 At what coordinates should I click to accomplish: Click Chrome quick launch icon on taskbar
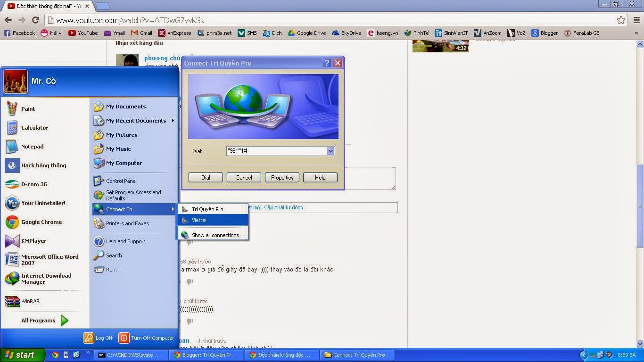tap(55, 355)
